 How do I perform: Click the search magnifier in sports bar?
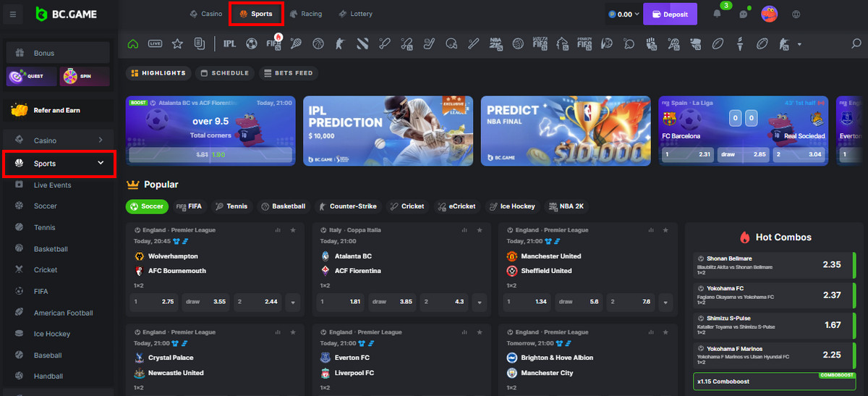(x=856, y=43)
